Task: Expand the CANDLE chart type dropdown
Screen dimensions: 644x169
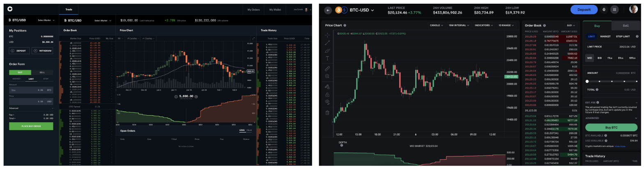Action: pyautogui.click(x=436, y=25)
